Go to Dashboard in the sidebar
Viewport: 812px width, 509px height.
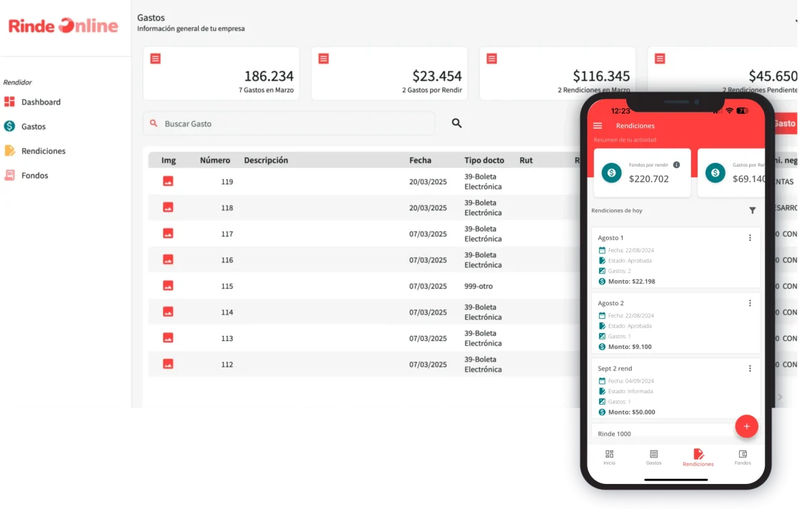(x=40, y=102)
